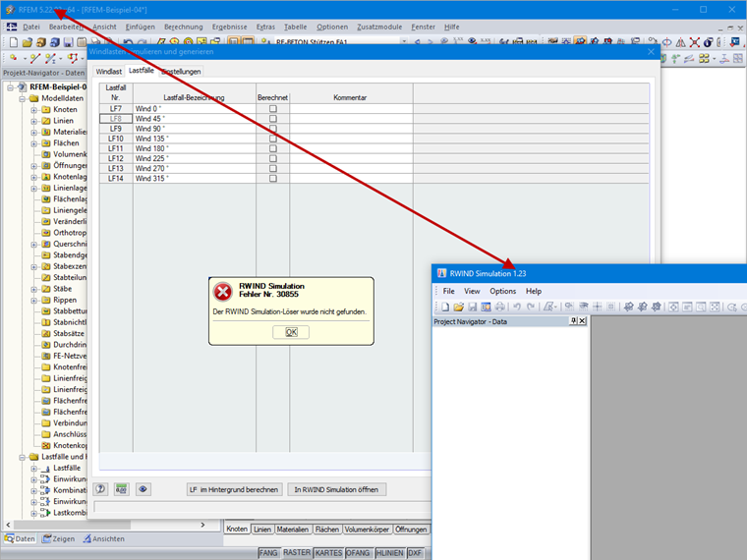747x560 pixels.
Task: Open the File menu in RWIND
Action: (x=449, y=291)
